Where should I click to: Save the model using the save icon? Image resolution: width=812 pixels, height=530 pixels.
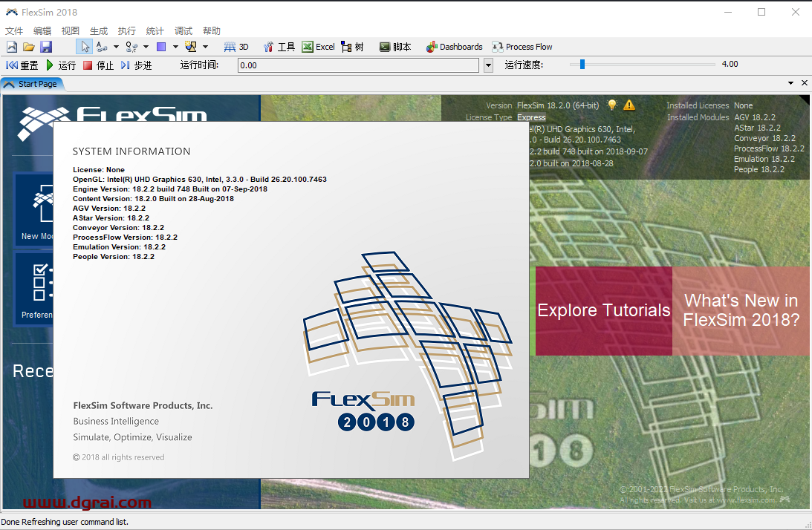pyautogui.click(x=46, y=46)
